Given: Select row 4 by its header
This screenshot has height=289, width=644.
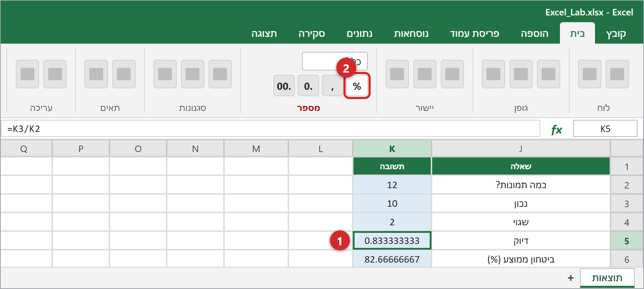Looking at the screenshot, I should pyautogui.click(x=627, y=222).
